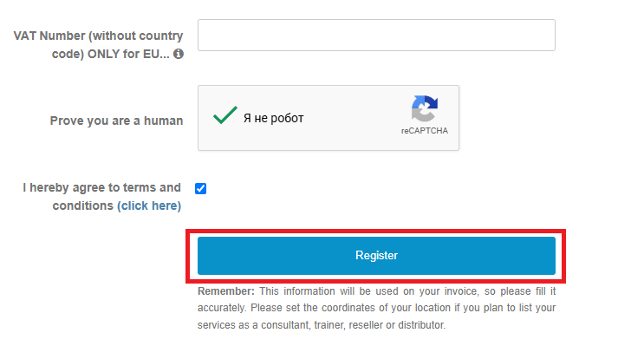Screen dimensions: 644x359
Task: Click the word 'conditions' in the agreement label
Action: coord(82,206)
